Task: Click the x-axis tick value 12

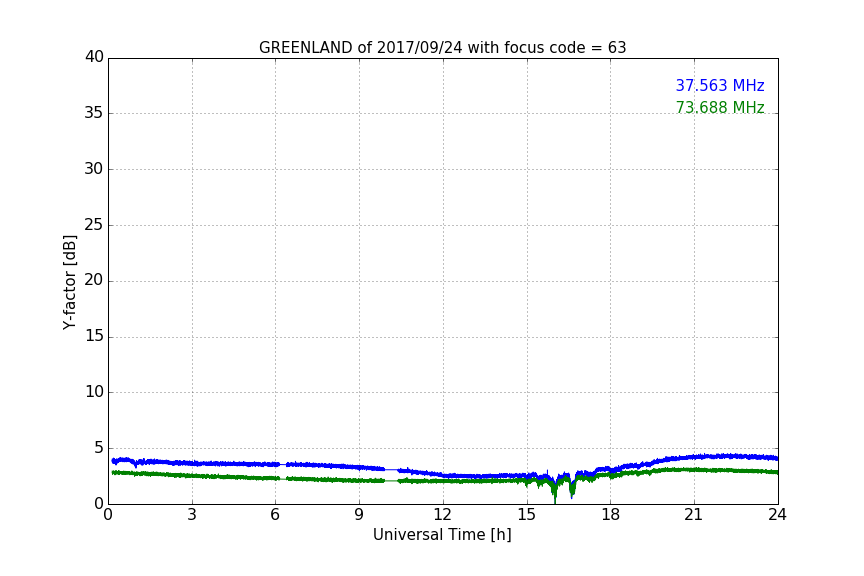Action: [442, 515]
